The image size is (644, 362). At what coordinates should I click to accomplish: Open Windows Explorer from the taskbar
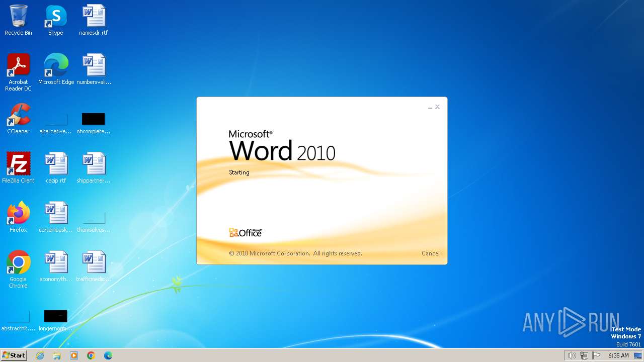click(57, 355)
